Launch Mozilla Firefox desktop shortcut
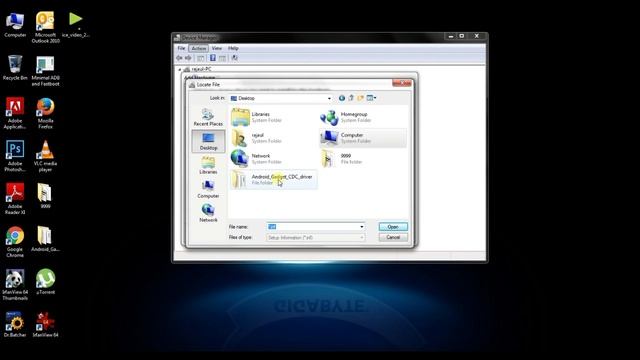640x360 pixels. coord(45,113)
